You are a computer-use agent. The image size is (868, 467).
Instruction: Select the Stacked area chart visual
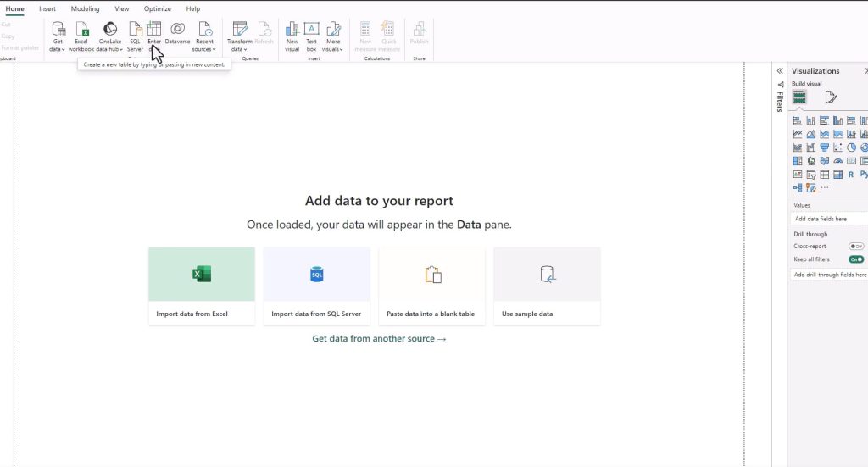tap(824, 134)
